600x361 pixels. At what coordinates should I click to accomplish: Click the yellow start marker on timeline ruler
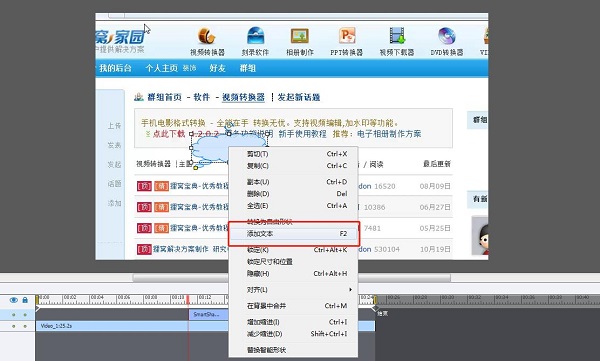coord(37,299)
